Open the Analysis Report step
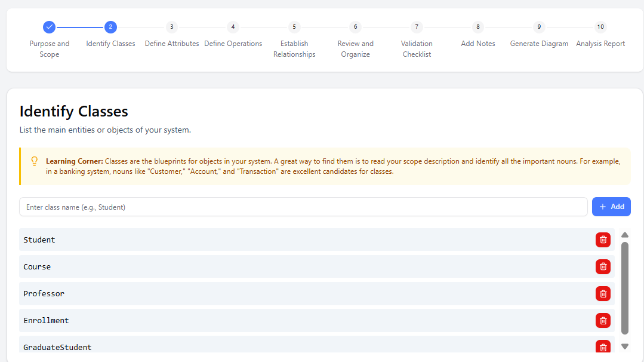The image size is (644, 362). 600,27
